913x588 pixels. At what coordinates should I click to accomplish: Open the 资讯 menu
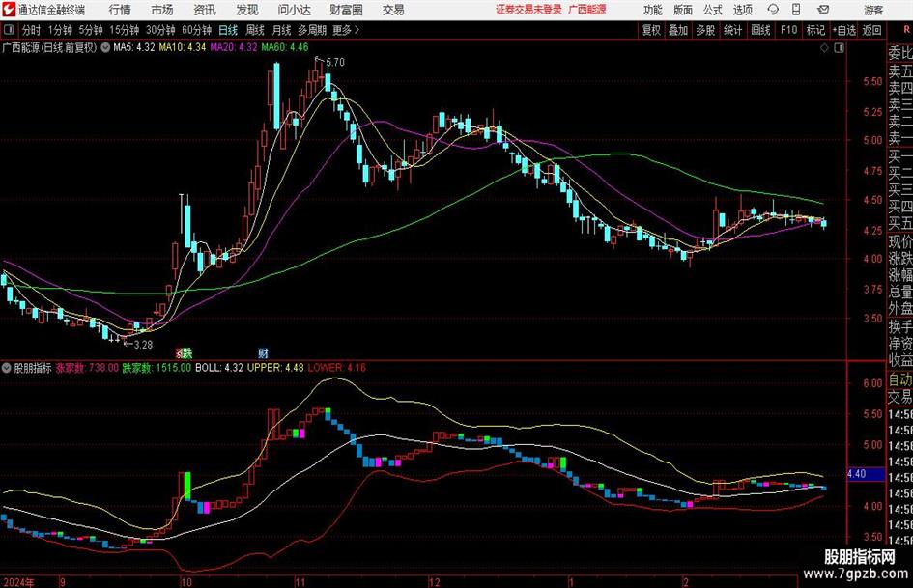click(205, 10)
